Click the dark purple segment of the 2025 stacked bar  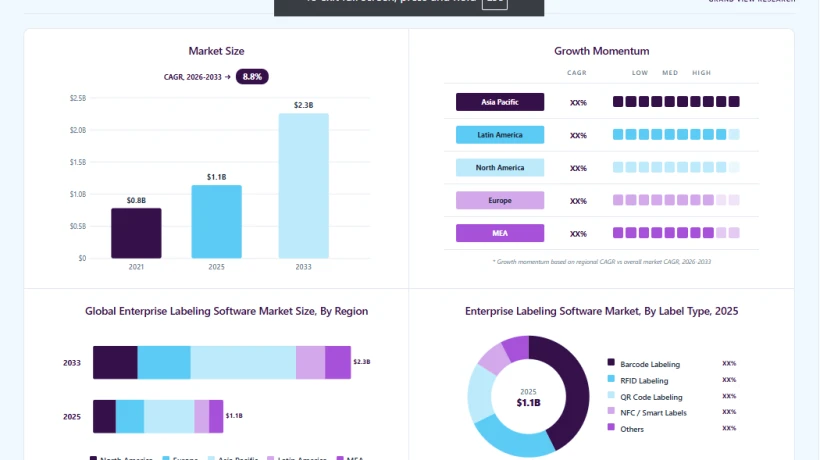104,417
